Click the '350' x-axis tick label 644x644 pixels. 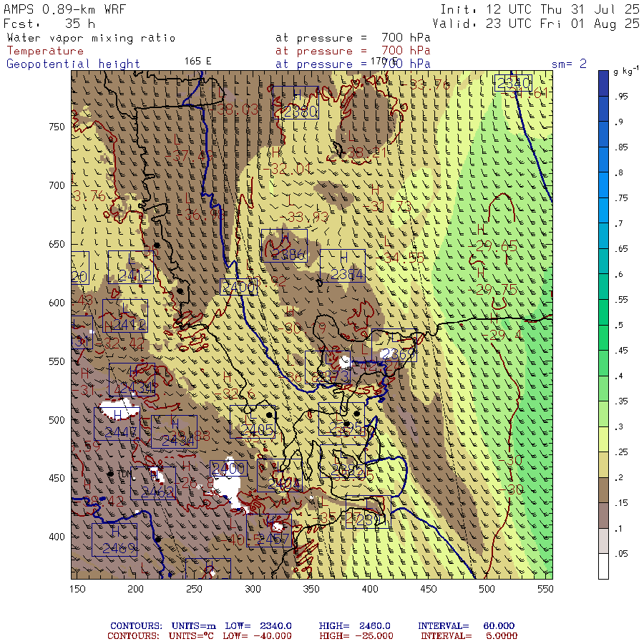[x=311, y=589]
